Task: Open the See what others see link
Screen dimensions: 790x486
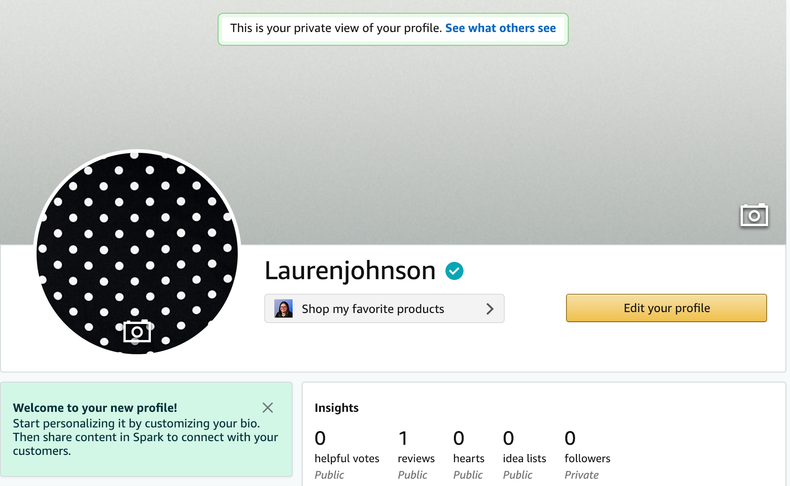Action: 500,28
